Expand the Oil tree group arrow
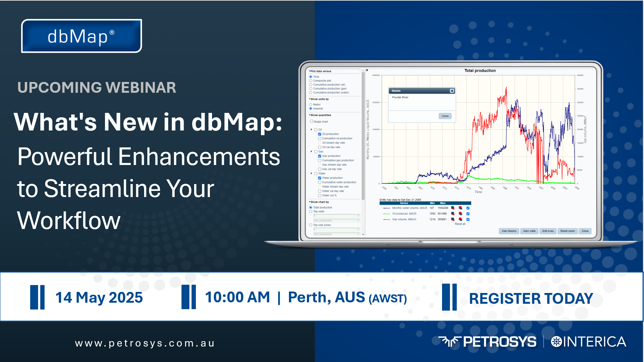The height and width of the screenshot is (362, 644). tap(312, 129)
